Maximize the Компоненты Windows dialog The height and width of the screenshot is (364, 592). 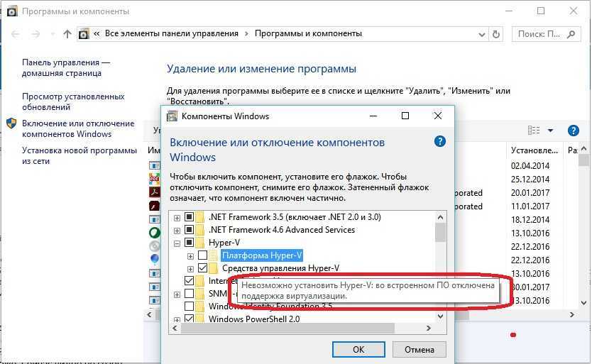click(x=405, y=116)
